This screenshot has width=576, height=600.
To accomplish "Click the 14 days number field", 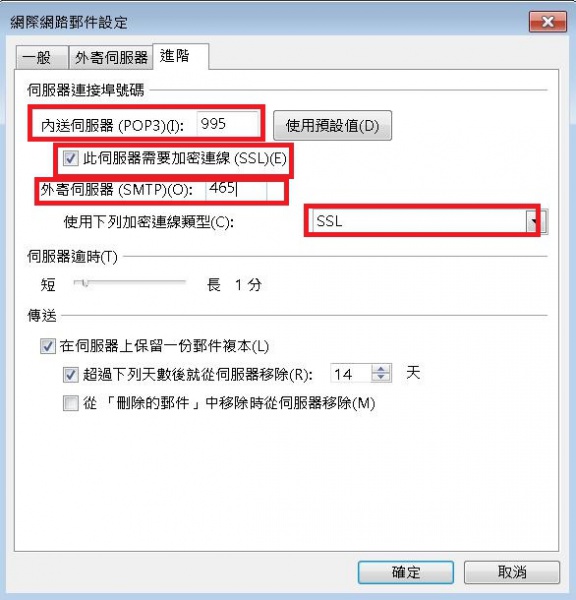I will point(351,373).
